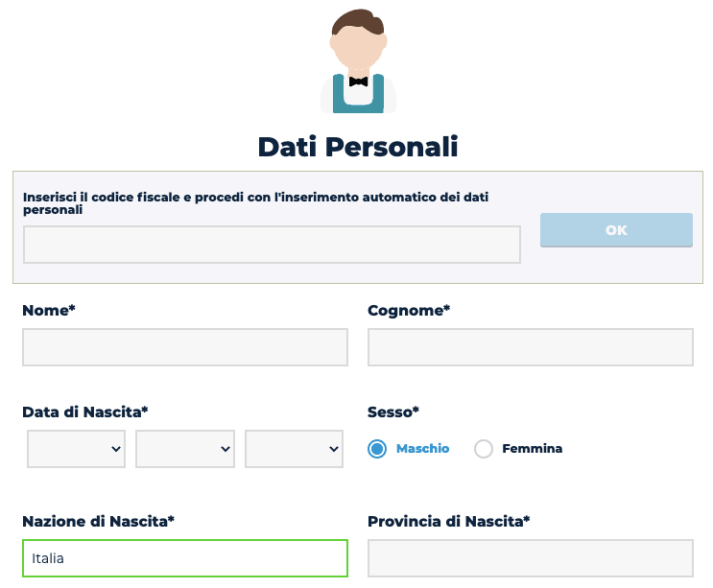Click the Nome* field label
713x588 pixels.
coord(49,311)
